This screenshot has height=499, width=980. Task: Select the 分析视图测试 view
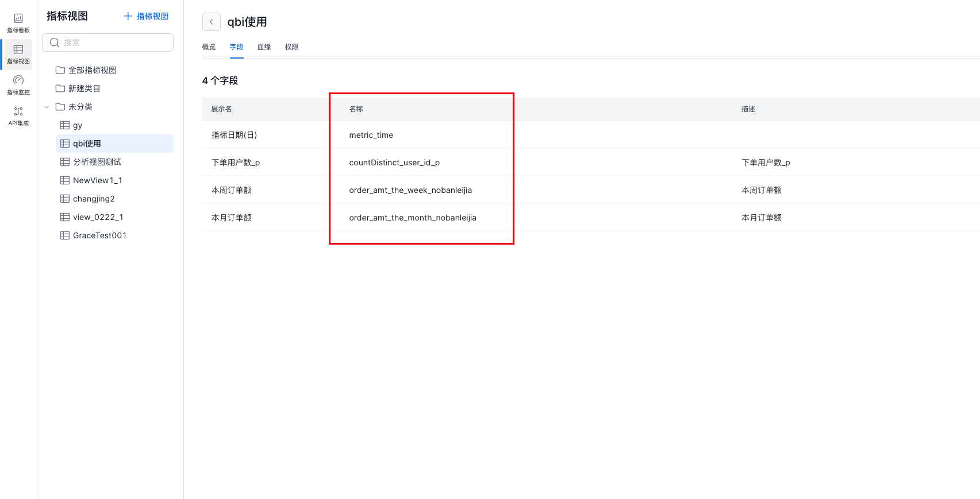[97, 162]
